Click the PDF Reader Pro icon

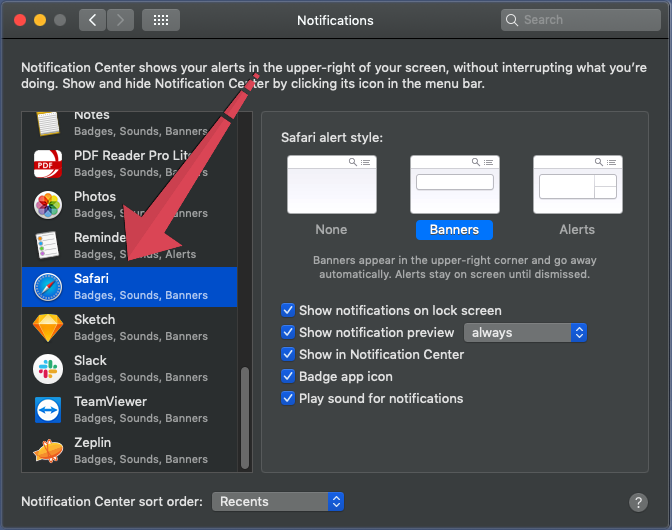pyautogui.click(x=48, y=164)
